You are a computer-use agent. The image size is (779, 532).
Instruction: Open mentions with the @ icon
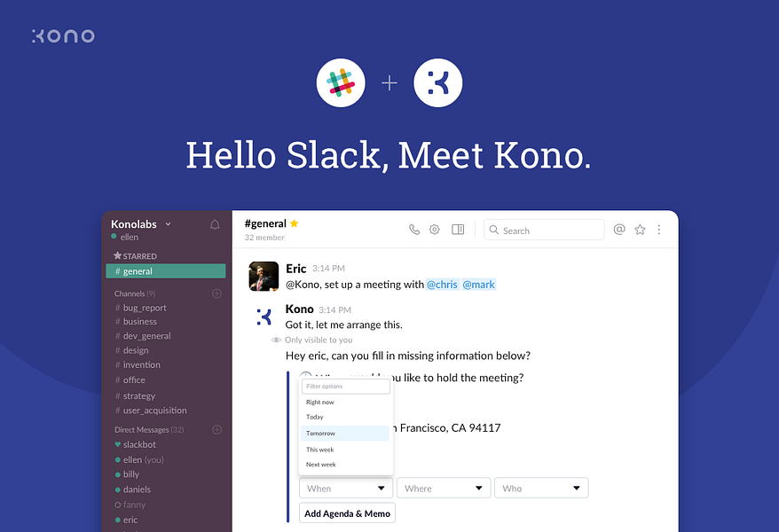619,230
